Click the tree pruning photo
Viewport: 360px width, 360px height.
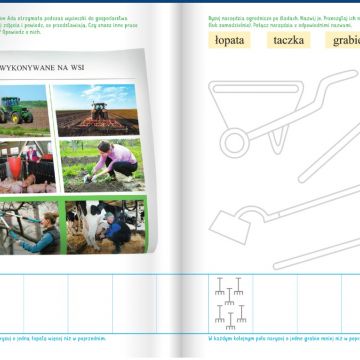30,228
